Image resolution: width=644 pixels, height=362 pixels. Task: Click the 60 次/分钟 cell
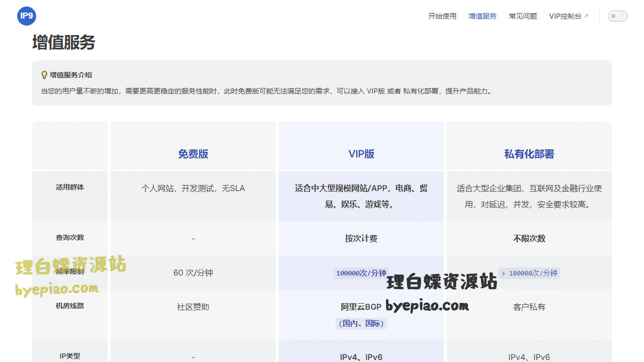pyautogui.click(x=193, y=273)
